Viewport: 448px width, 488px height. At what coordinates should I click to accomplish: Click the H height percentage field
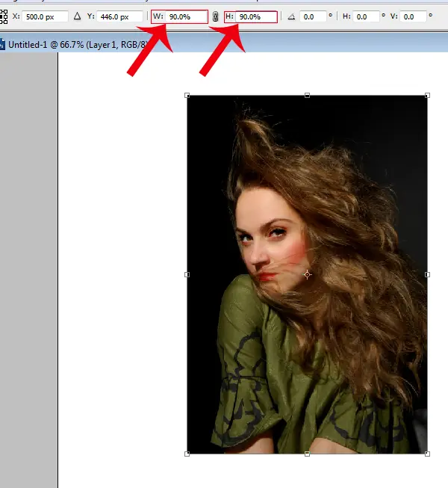[256, 16]
